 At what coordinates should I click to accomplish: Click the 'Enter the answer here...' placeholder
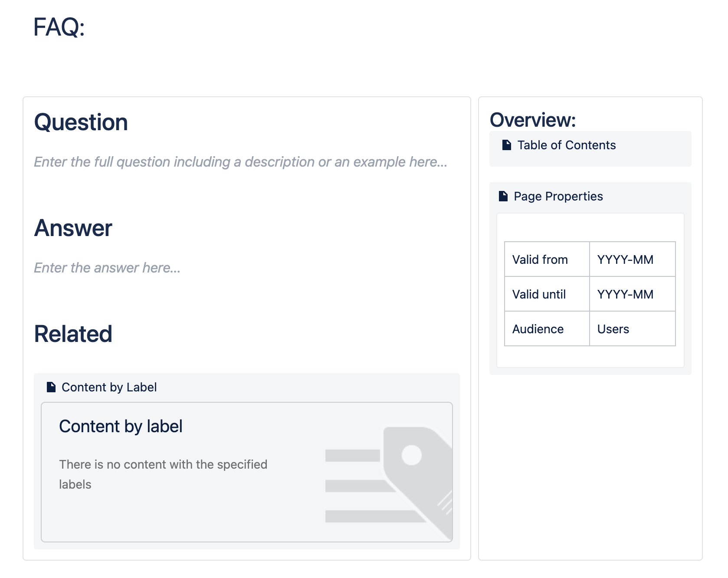pyautogui.click(x=107, y=268)
